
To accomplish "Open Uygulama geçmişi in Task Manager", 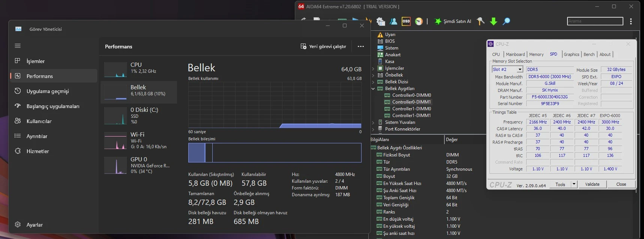I will [x=53, y=91].
